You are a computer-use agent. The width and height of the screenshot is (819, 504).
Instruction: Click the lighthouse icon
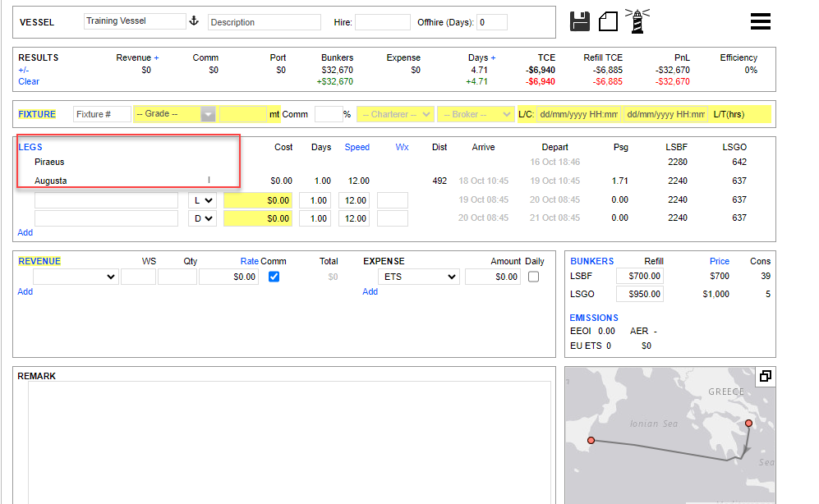(x=637, y=21)
